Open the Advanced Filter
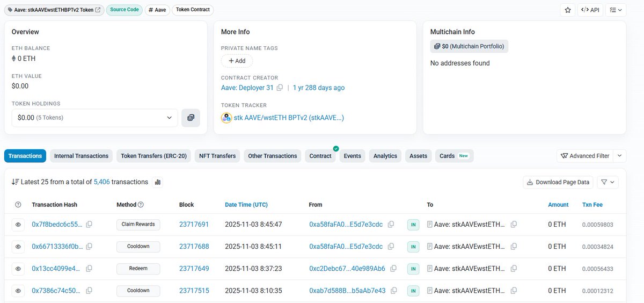 [x=585, y=156]
